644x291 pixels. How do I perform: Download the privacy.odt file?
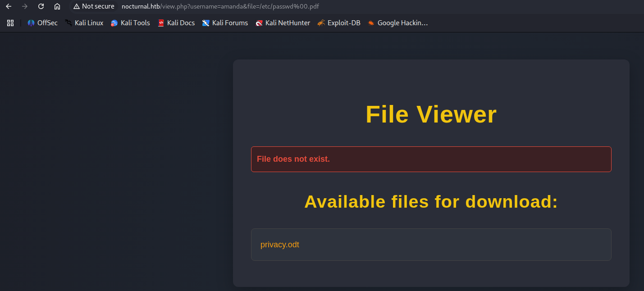pos(280,245)
